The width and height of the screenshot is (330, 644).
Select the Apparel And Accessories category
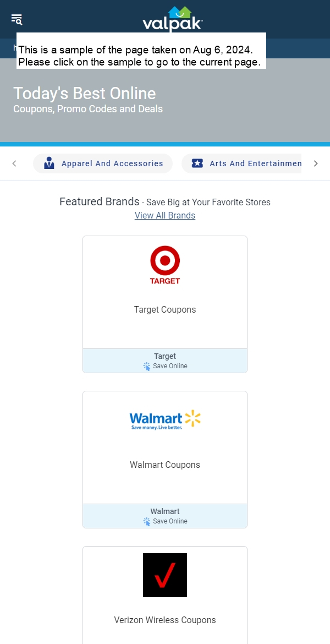click(103, 163)
